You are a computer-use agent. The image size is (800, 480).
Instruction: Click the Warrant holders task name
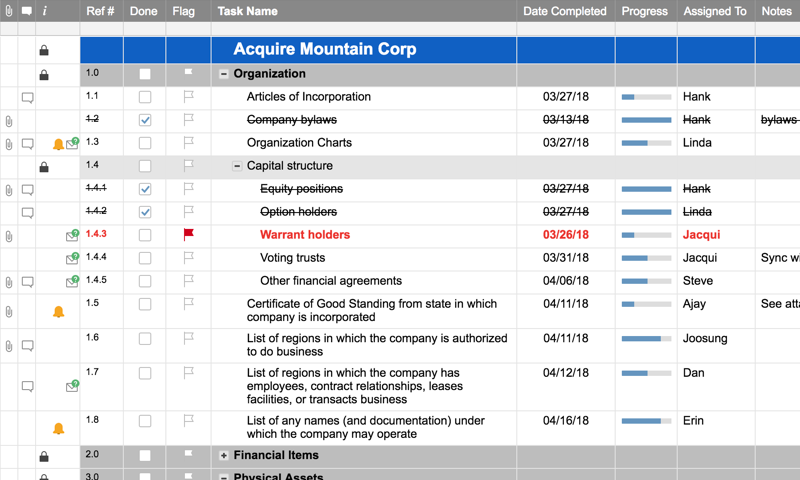click(305, 235)
